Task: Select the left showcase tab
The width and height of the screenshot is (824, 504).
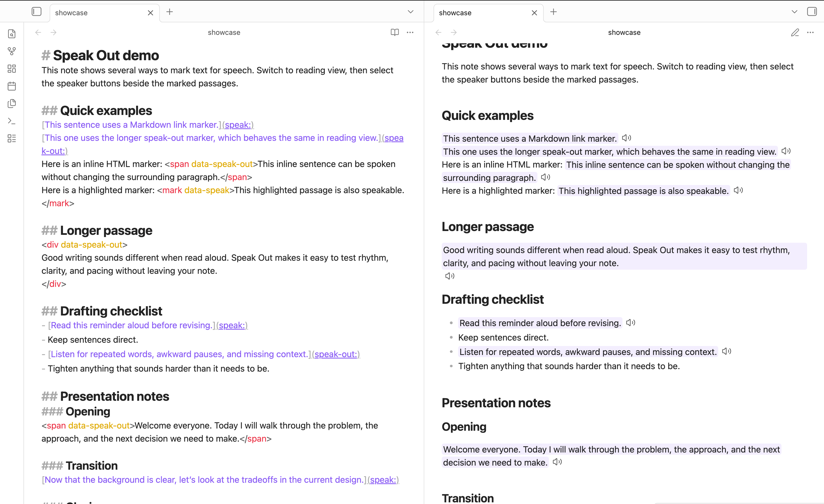Action: (x=105, y=13)
